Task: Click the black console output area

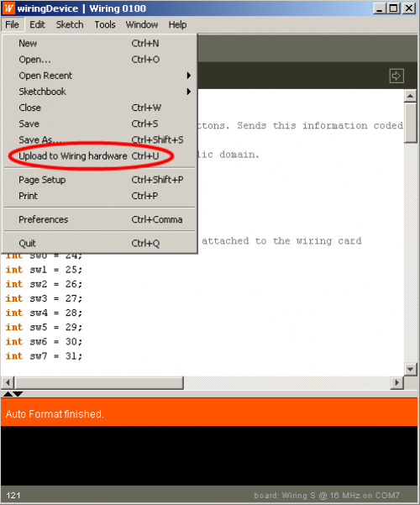Action: tap(209, 455)
